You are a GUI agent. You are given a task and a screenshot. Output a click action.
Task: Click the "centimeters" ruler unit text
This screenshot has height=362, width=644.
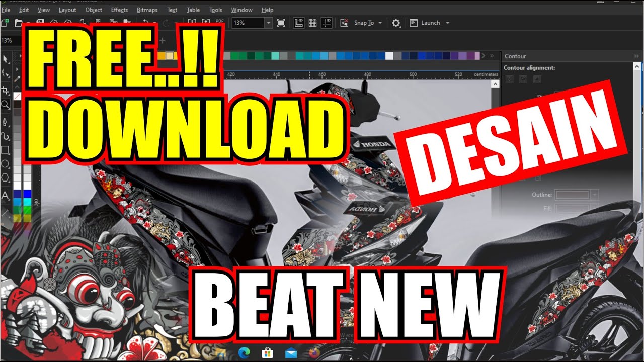[x=486, y=74]
